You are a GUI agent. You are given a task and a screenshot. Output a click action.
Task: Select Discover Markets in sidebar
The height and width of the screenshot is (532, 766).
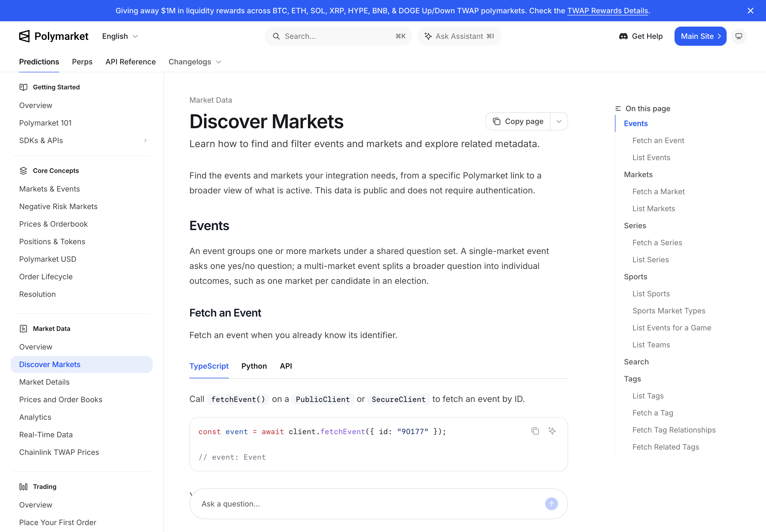click(x=82, y=364)
